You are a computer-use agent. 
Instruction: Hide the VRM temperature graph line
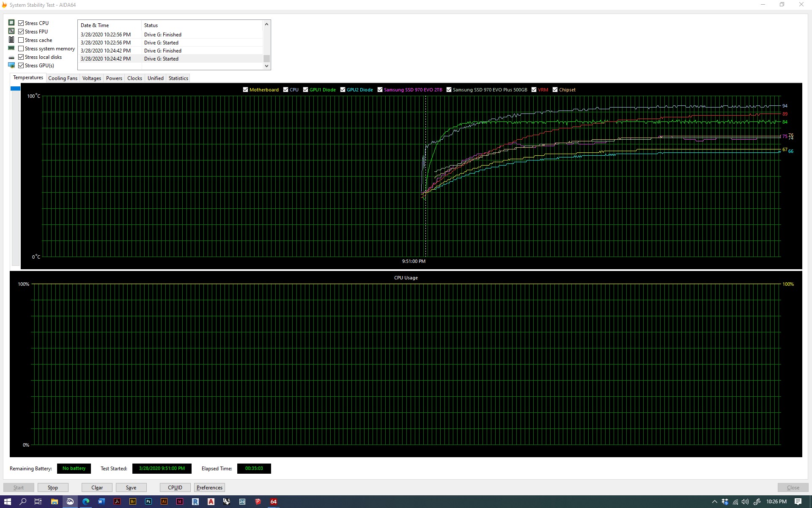534,90
